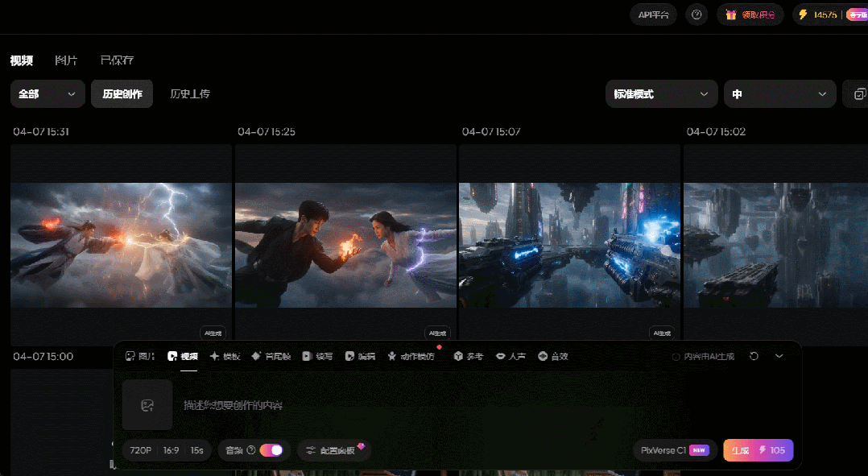Screen dimensions: 868x476
Task: Click the 04-07 15:07 timestamp
Action: pyautogui.click(x=491, y=132)
